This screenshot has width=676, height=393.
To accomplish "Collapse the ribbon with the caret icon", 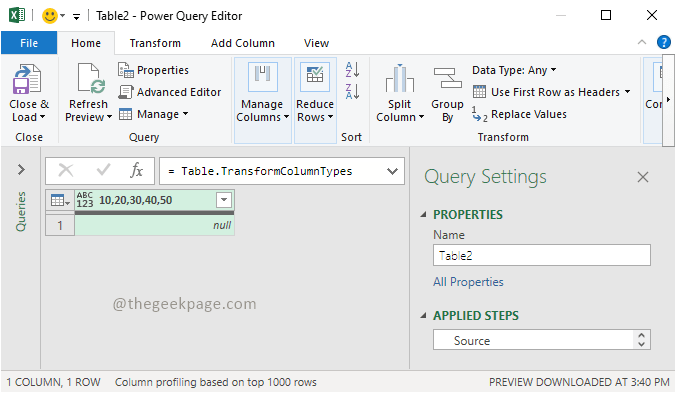I will [x=642, y=42].
